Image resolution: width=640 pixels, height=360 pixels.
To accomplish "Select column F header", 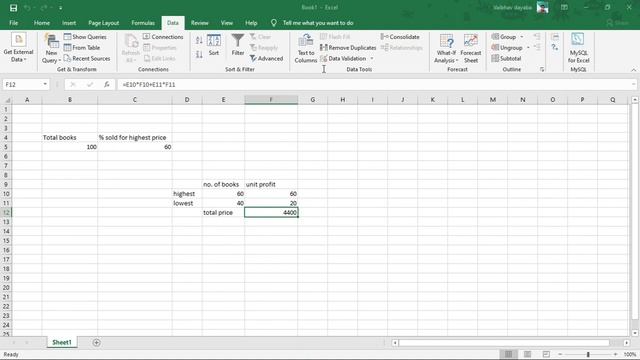I will (271, 100).
